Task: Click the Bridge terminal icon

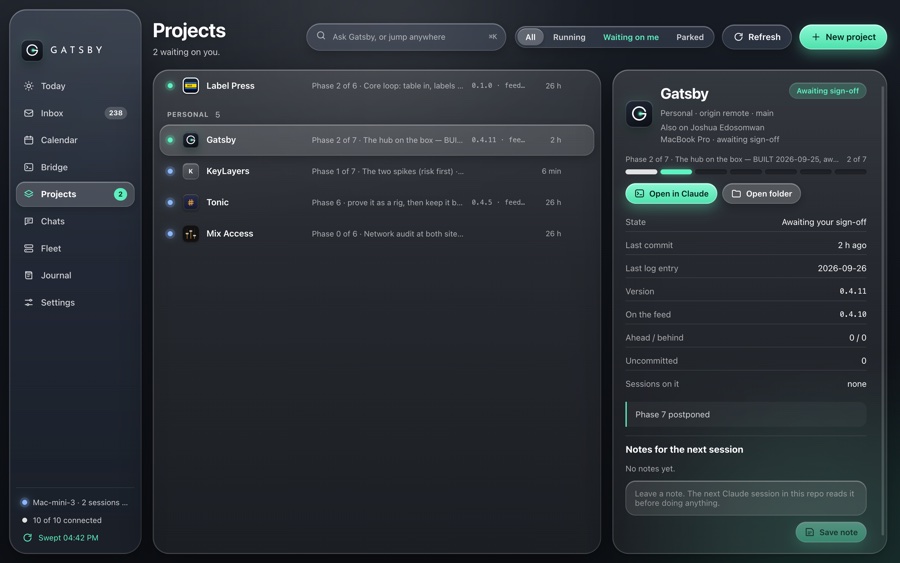Action: point(29,167)
